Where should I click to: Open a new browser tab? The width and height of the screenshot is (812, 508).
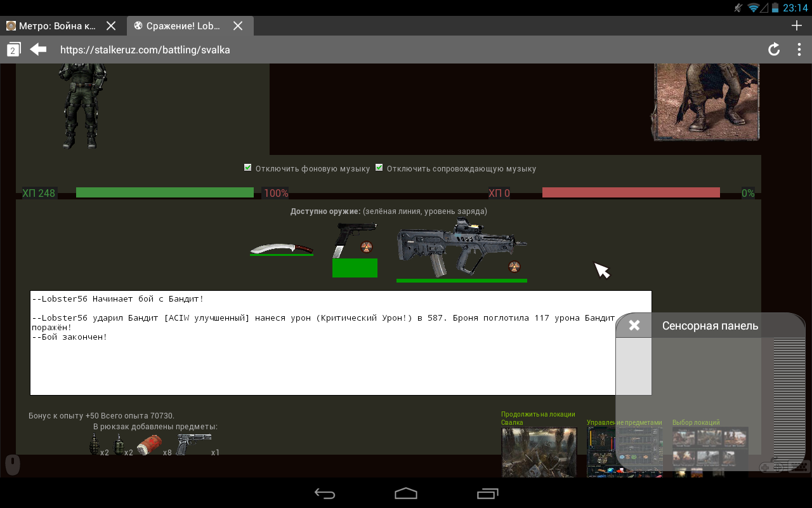coord(797,25)
